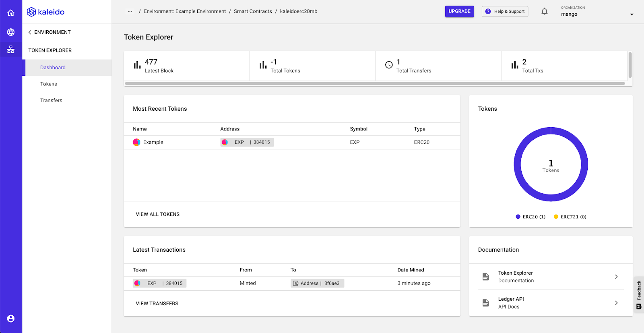
Task: Open the notifications bell
Action: coord(544,11)
